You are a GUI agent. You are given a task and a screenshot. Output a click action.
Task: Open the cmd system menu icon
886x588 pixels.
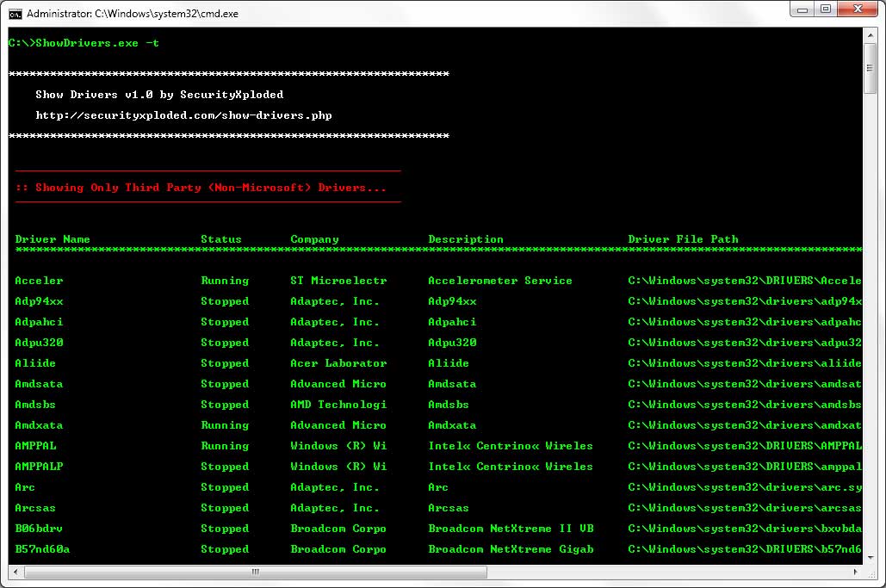15,14
